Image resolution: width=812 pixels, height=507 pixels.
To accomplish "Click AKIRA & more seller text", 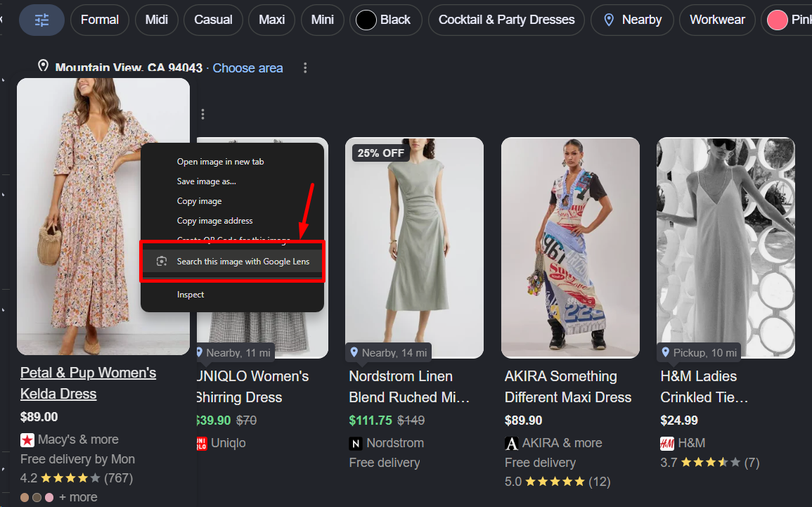I will 562,443.
